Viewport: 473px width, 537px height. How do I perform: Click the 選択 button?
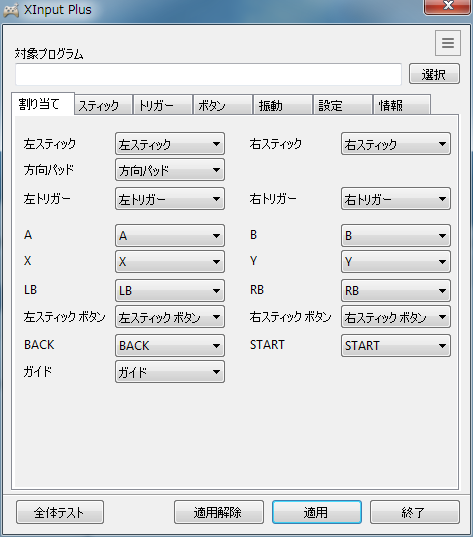click(x=434, y=74)
